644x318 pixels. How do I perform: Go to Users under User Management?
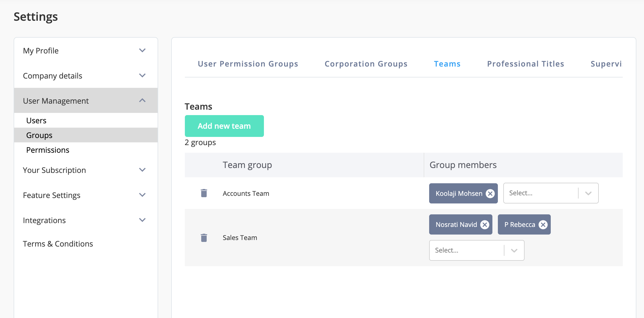pyautogui.click(x=86, y=121)
